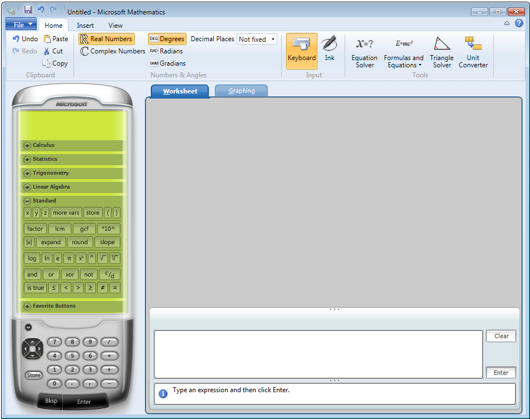Click Undo in the ribbon
530x420 pixels.
[26, 39]
